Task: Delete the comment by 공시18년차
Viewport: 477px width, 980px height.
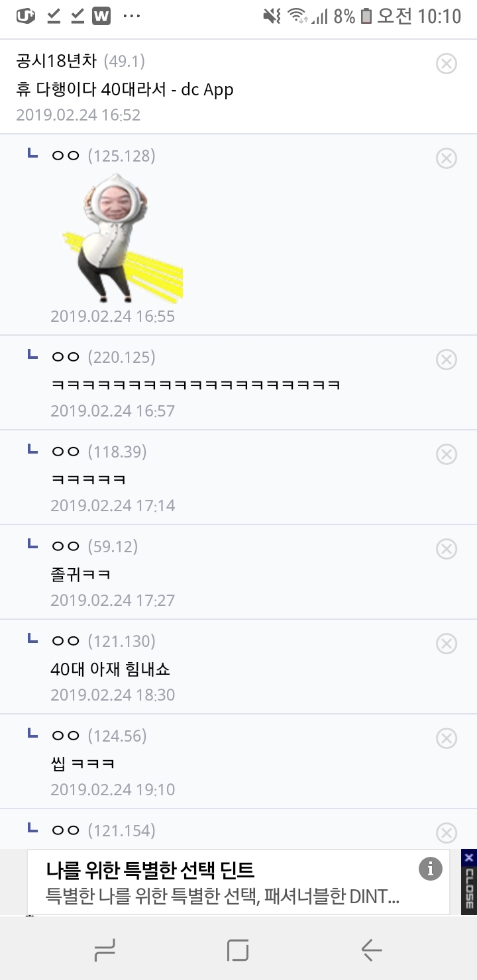Action: pos(447,64)
